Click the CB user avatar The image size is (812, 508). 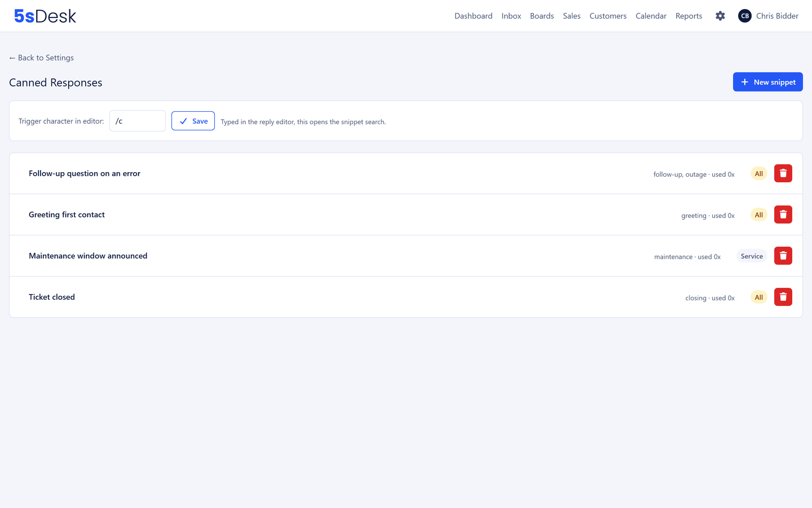(x=744, y=16)
